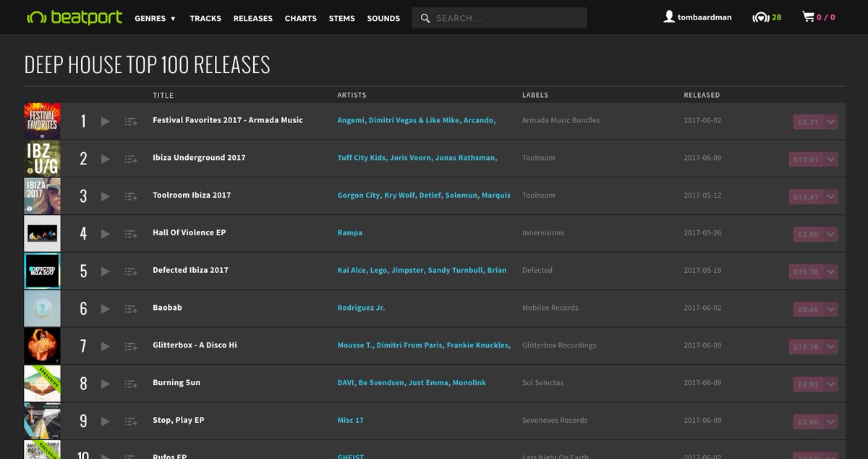Open Seveneves Records label link
This screenshot has height=459, width=868.
[x=555, y=421]
